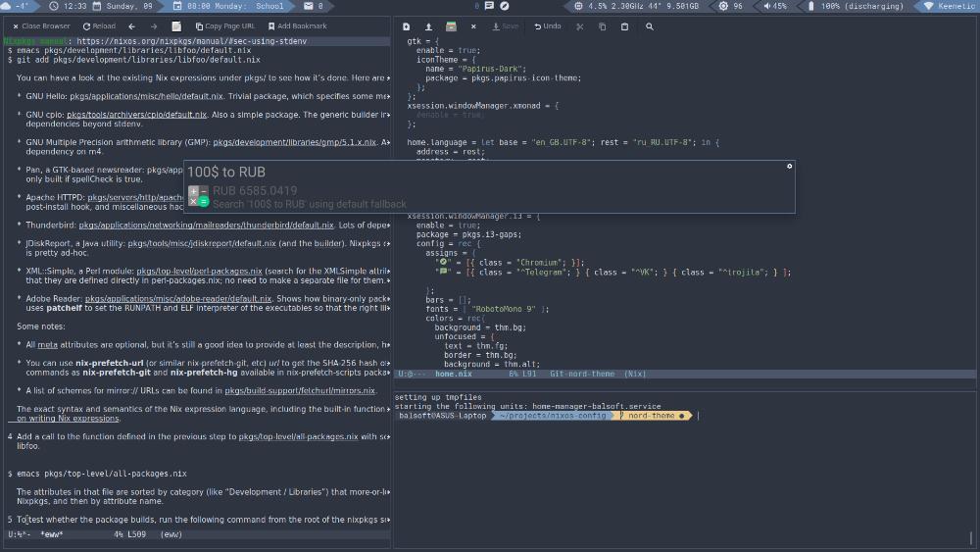This screenshot has width=980, height=552.
Task: Cut selection with the scissors icon
Action: pyautogui.click(x=580, y=26)
